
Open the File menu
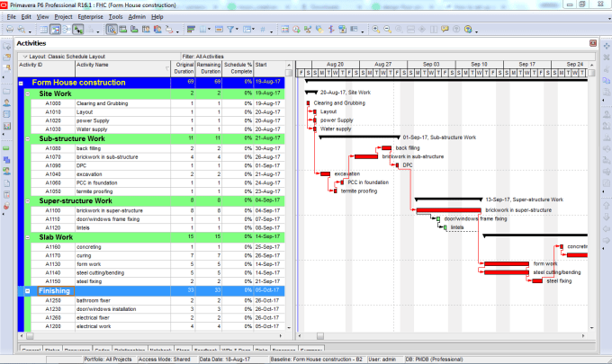(x=12, y=17)
